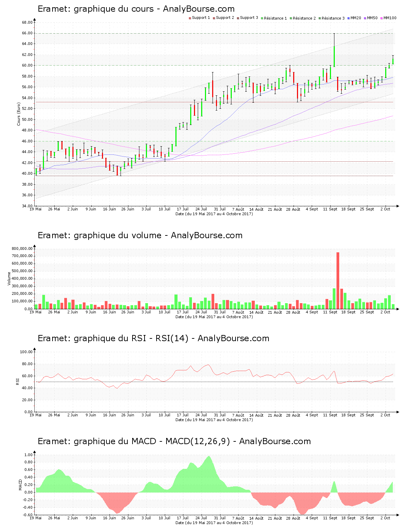The image size is (412, 532).
Task: Click '11 Sept' date on volume chart axis
Action: click(330, 312)
